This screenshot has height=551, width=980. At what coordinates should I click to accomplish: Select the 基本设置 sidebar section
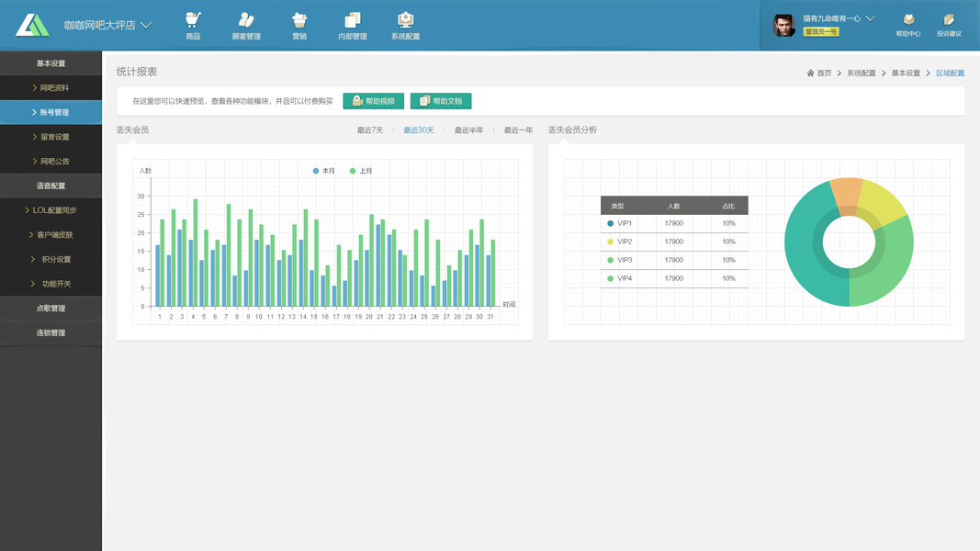click(x=51, y=63)
